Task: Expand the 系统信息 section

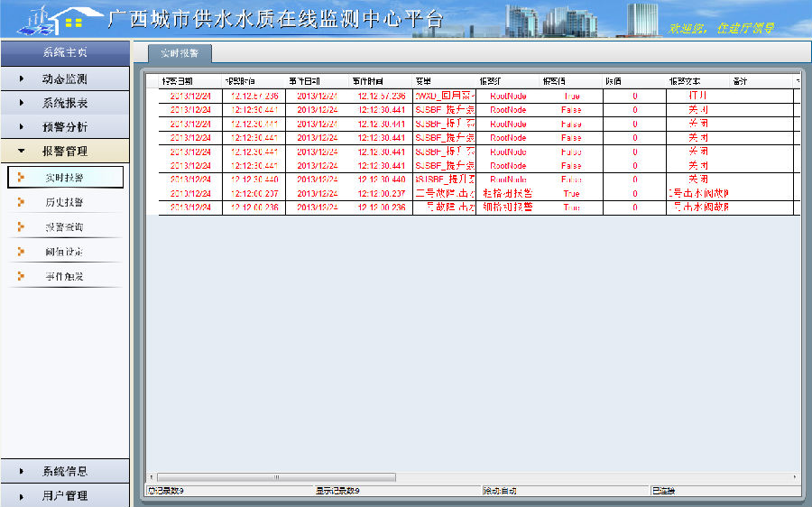Action: (64, 471)
